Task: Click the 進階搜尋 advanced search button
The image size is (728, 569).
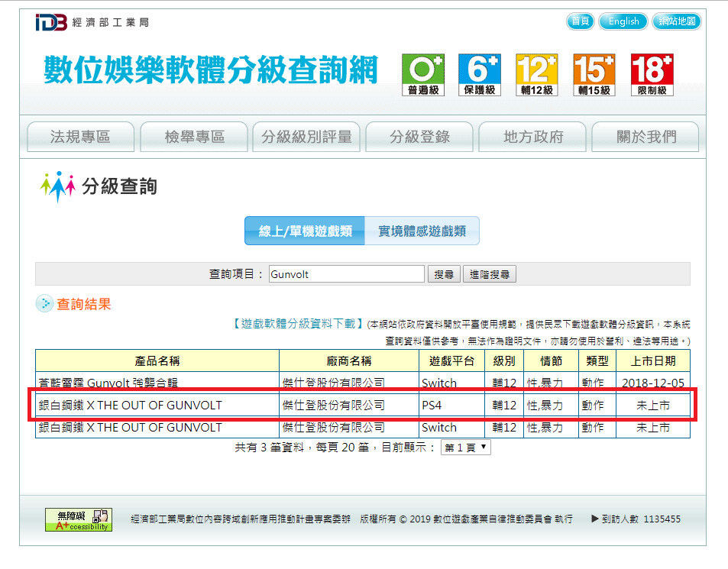Action: point(490,274)
